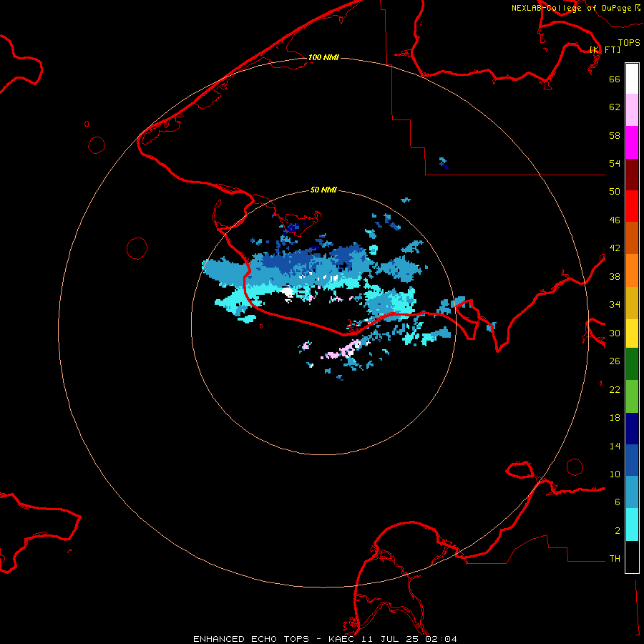Click the '2' legend value
The image size is (644, 644).
[618, 531]
